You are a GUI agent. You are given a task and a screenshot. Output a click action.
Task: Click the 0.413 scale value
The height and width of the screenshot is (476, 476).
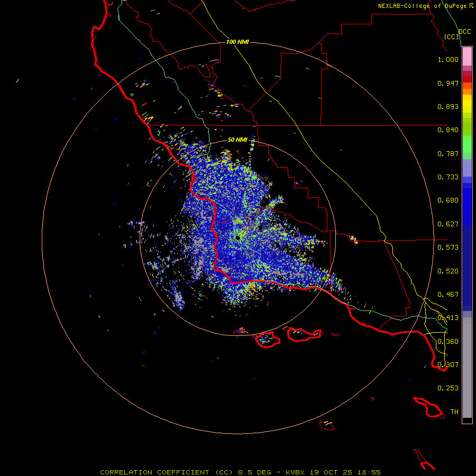[448, 318]
